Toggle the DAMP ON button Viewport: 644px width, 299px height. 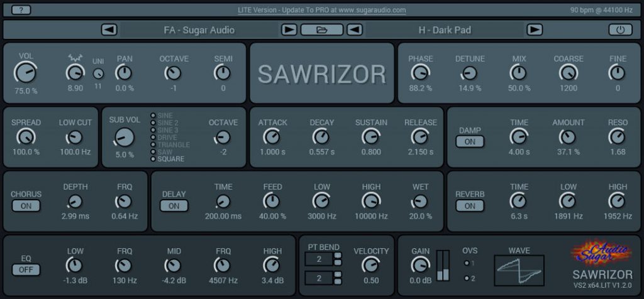470,141
